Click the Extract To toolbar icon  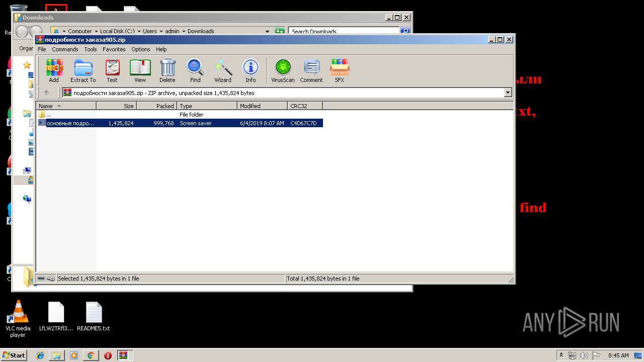tap(83, 71)
